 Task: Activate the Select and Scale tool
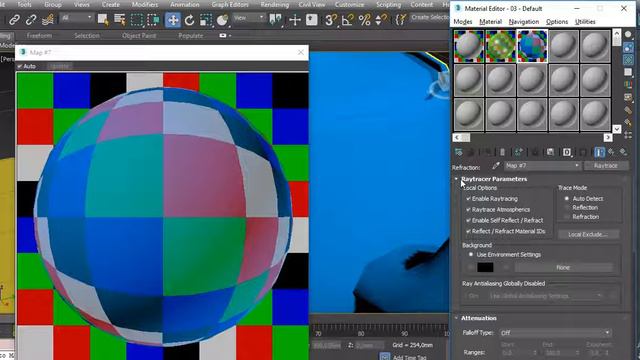pos(206,20)
